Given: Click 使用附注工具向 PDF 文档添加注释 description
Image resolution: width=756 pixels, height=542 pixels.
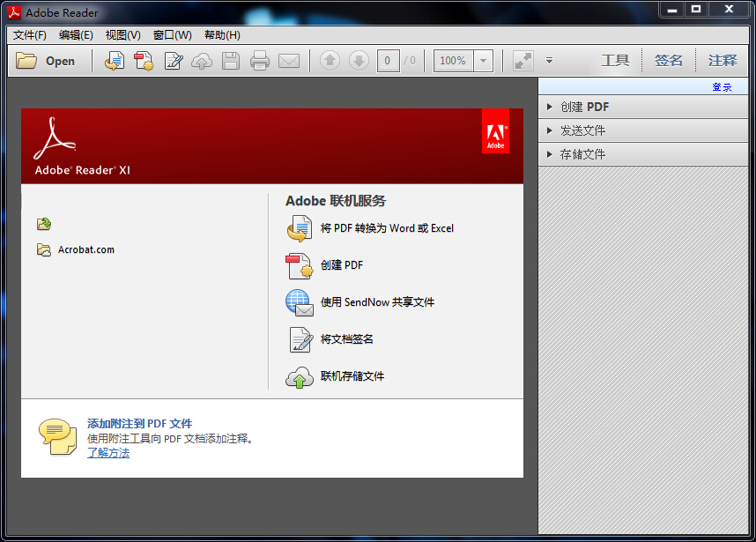Looking at the screenshot, I should 170,439.
